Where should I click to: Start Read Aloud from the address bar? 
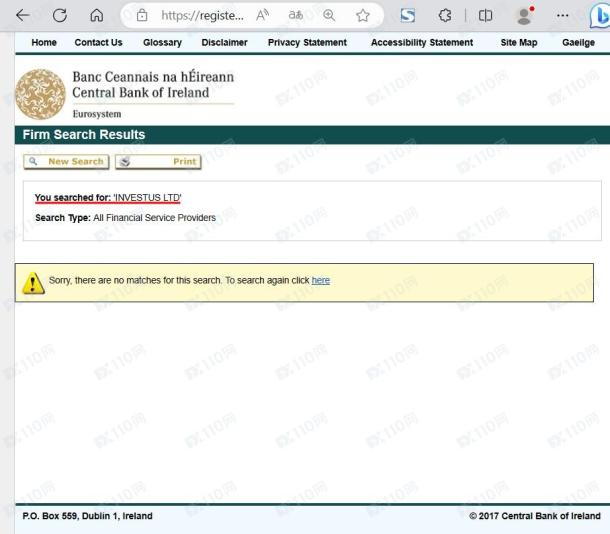pos(263,16)
